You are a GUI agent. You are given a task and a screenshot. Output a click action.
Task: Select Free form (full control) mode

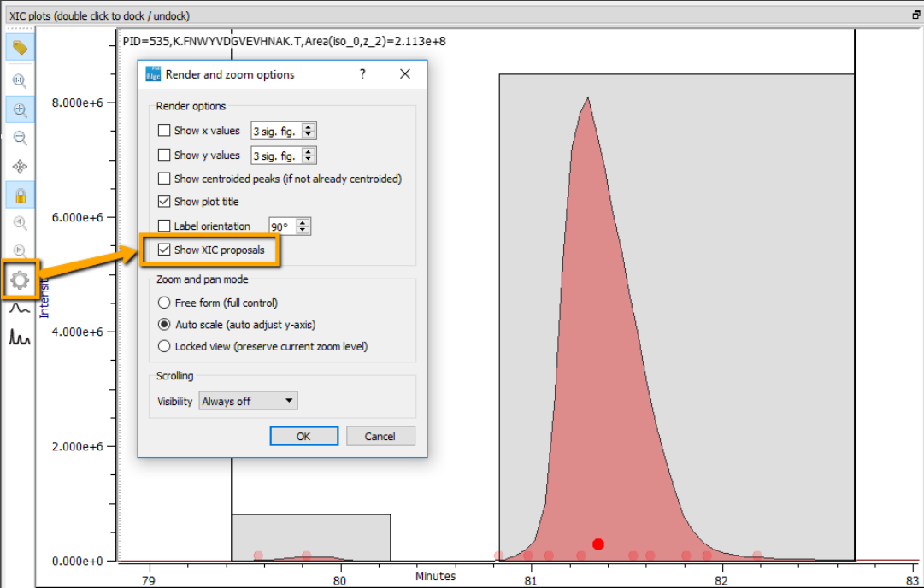pos(164,303)
